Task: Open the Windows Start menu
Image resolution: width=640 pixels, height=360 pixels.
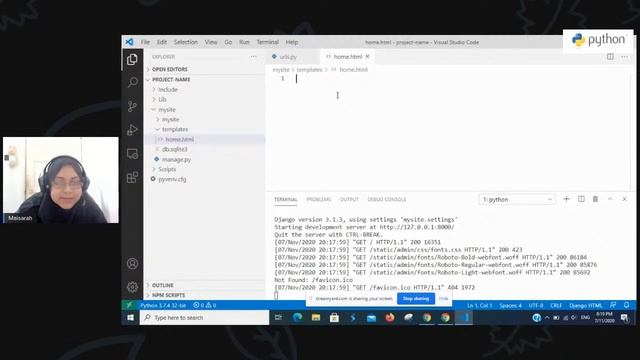Action: coord(131,318)
